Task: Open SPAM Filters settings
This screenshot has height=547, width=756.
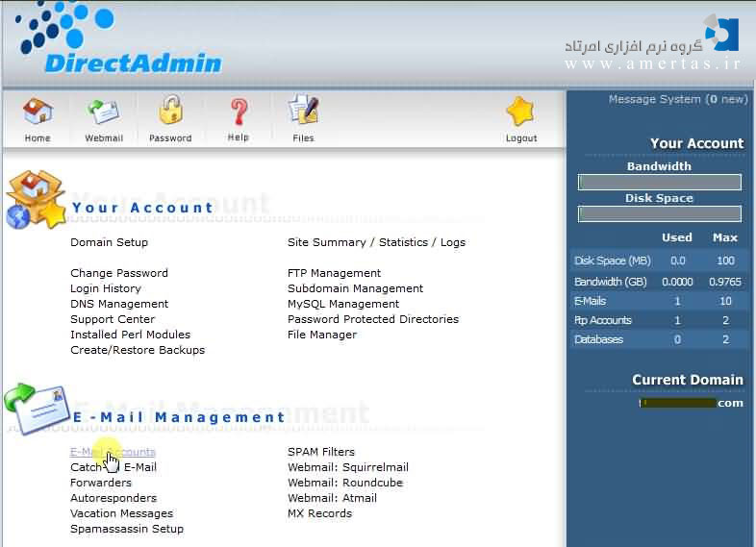Action: click(x=321, y=452)
